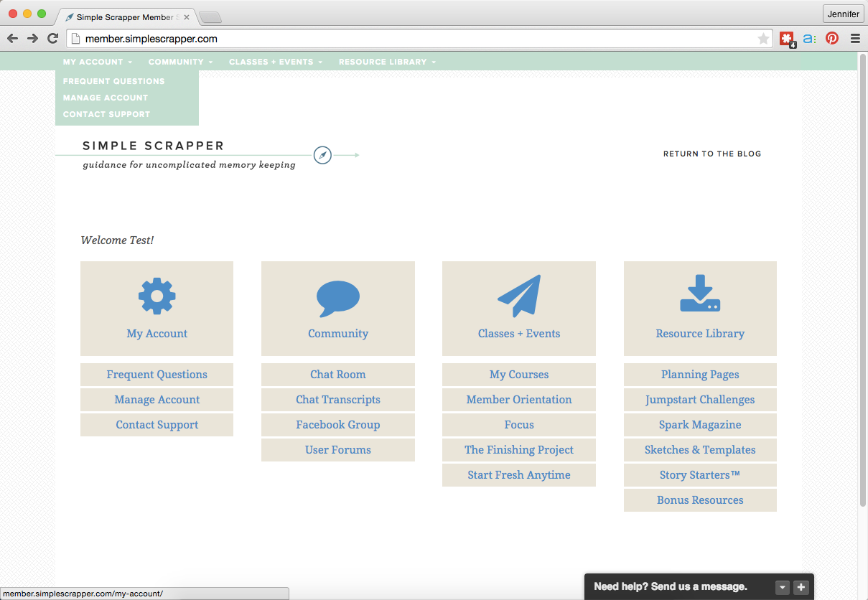The height and width of the screenshot is (600, 868).
Task: Reload the page using refresh button
Action: pyautogui.click(x=52, y=39)
